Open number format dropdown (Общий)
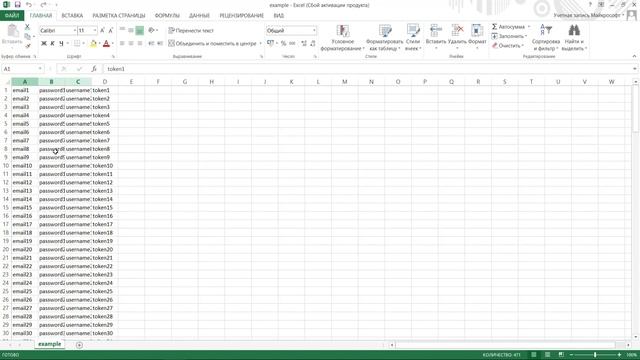The height and width of the screenshot is (360, 640). point(314,31)
